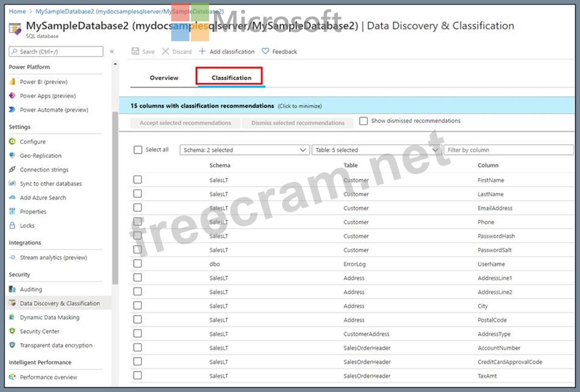580x392 pixels.
Task: Click the CustomerAddress table cell
Action: pyautogui.click(x=366, y=334)
